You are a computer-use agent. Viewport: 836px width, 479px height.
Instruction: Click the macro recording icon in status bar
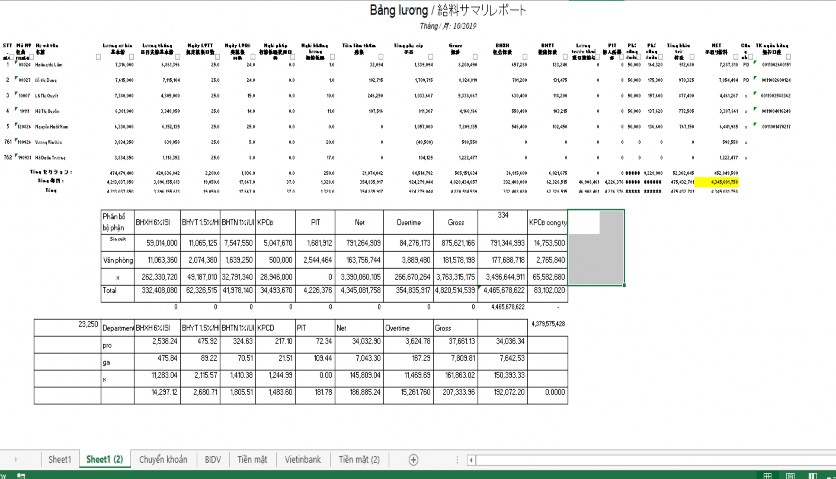(20, 474)
